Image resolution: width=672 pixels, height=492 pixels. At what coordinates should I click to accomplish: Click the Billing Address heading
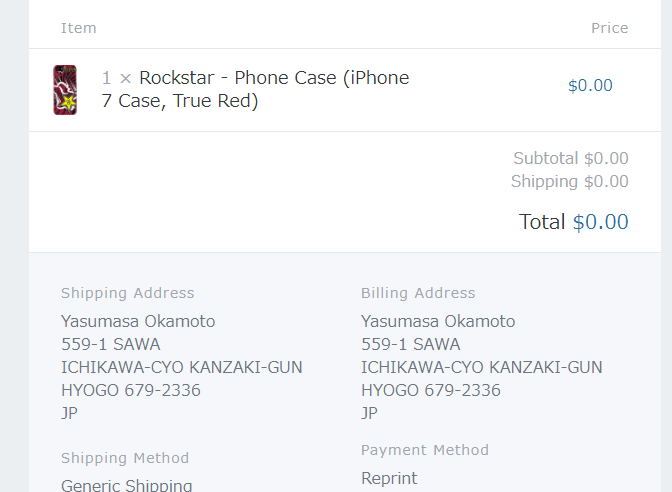click(x=418, y=293)
